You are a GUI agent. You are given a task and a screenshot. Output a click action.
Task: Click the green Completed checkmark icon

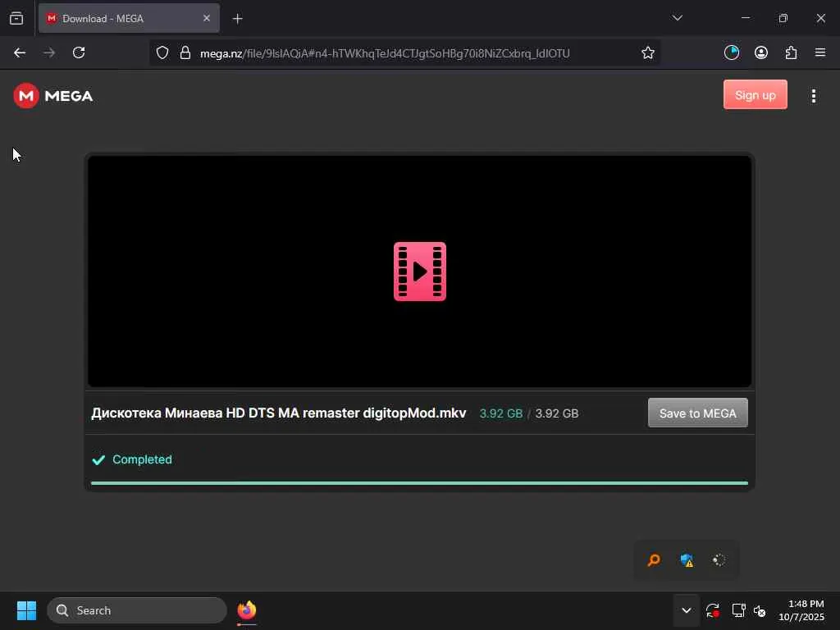pos(98,459)
